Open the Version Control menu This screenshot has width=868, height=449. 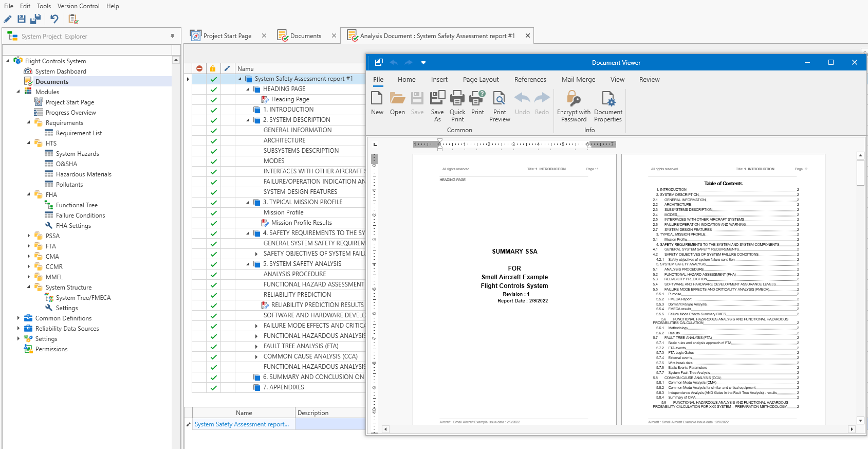pos(79,6)
